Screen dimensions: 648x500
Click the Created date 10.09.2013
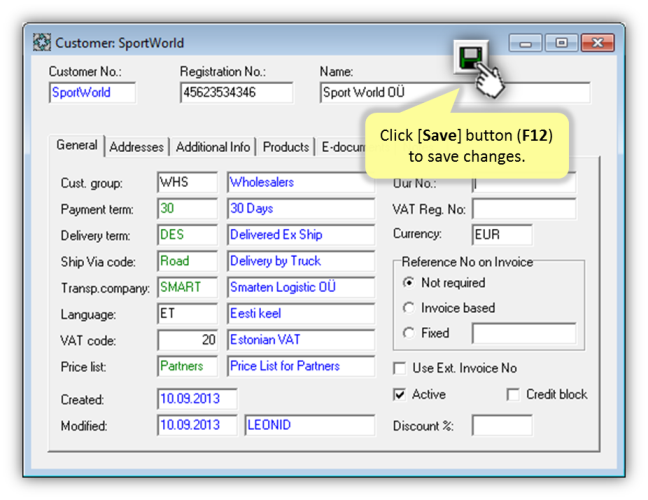coord(197,399)
